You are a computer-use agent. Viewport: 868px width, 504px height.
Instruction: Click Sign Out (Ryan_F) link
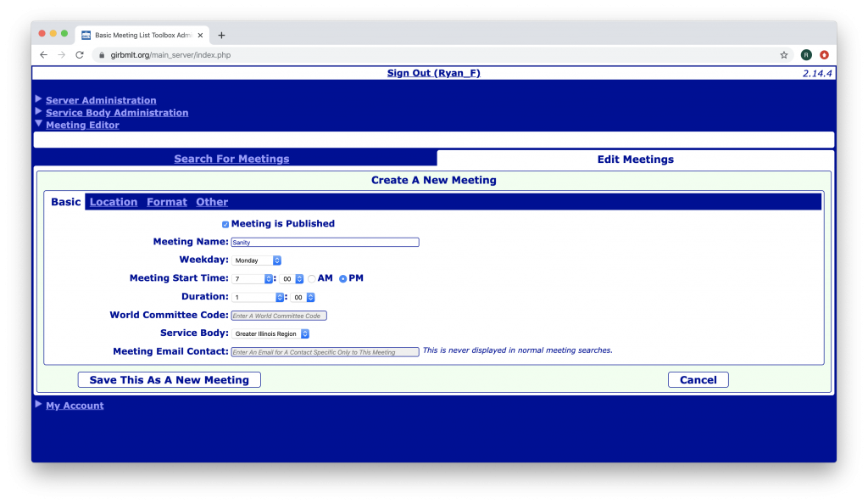(x=433, y=73)
